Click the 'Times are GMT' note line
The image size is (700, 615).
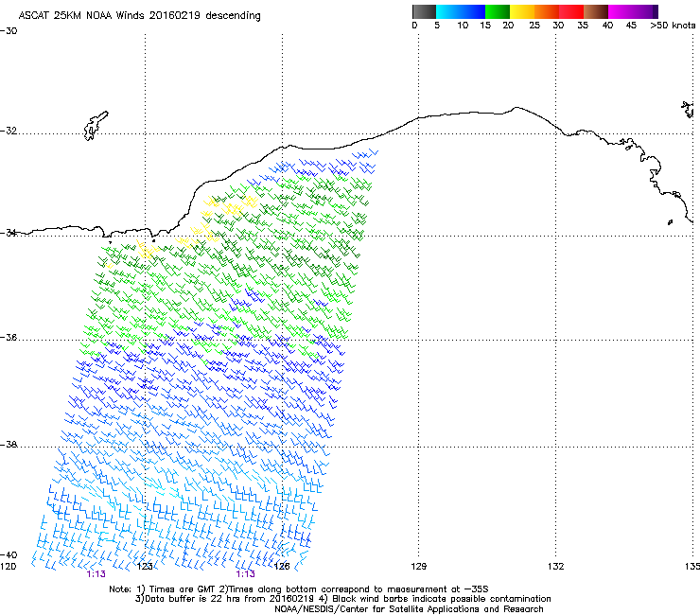click(299, 589)
